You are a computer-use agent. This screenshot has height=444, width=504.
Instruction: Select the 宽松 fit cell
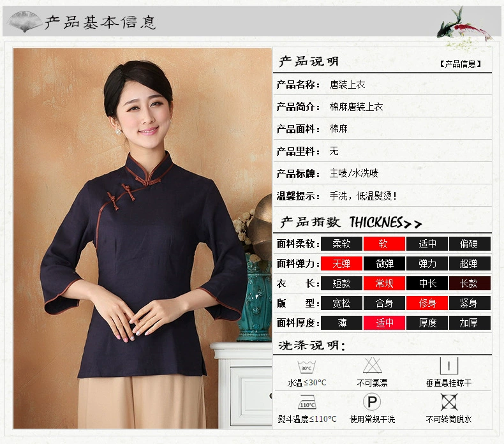341,303
